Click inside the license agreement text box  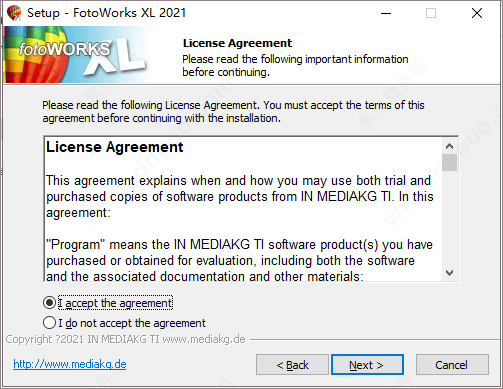243,209
